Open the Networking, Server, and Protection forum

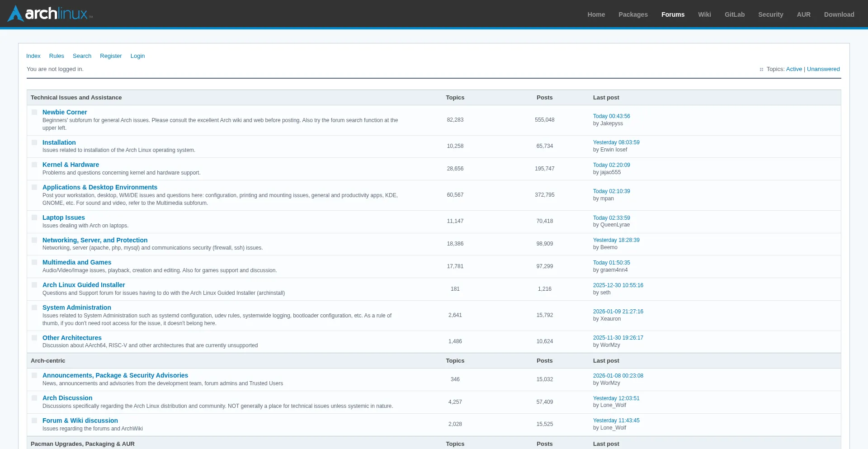point(95,240)
